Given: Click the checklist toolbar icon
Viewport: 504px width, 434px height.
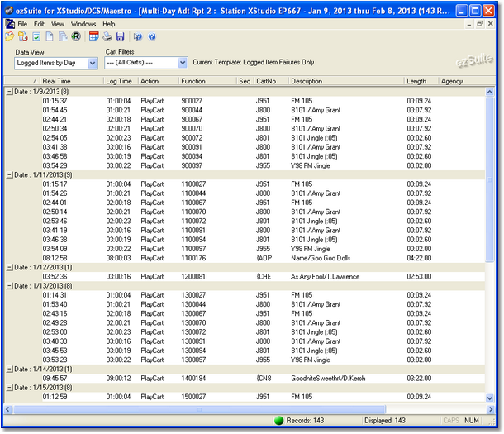Looking at the screenshot, I should [x=36, y=36].
